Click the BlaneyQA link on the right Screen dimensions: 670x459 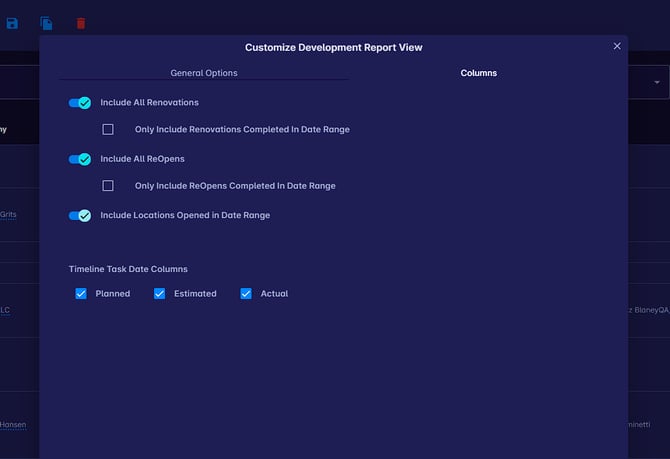648,310
